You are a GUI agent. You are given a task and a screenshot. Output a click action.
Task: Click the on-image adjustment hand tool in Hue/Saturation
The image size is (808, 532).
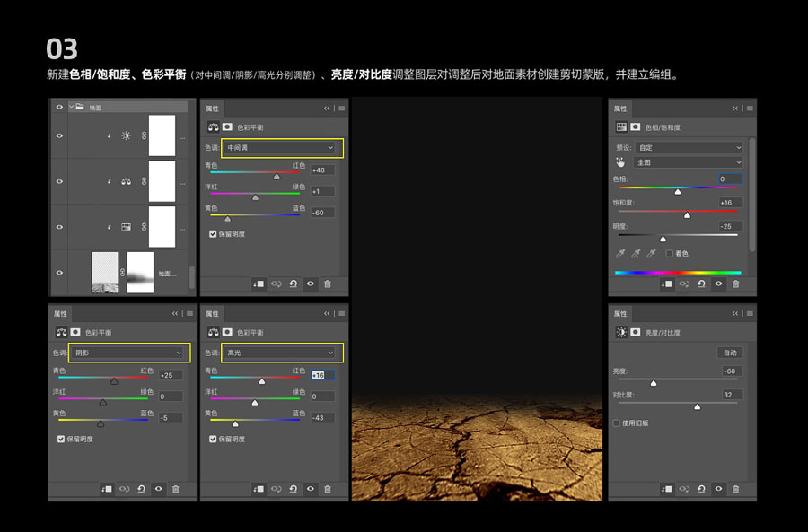coord(620,162)
